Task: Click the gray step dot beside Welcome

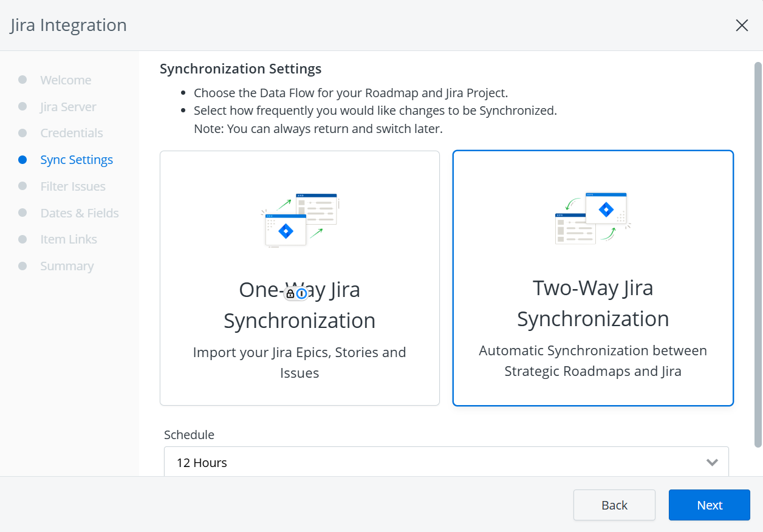Action: pyautogui.click(x=22, y=80)
